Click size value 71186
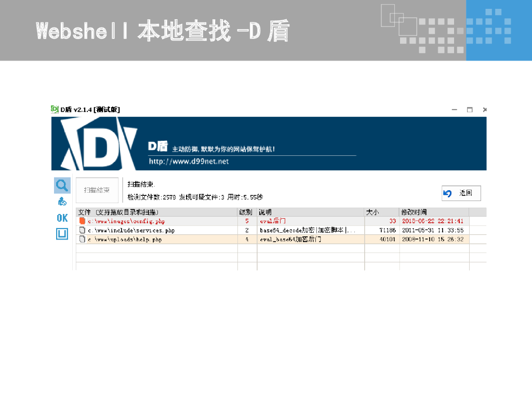The width and height of the screenshot is (532, 399). click(388, 230)
